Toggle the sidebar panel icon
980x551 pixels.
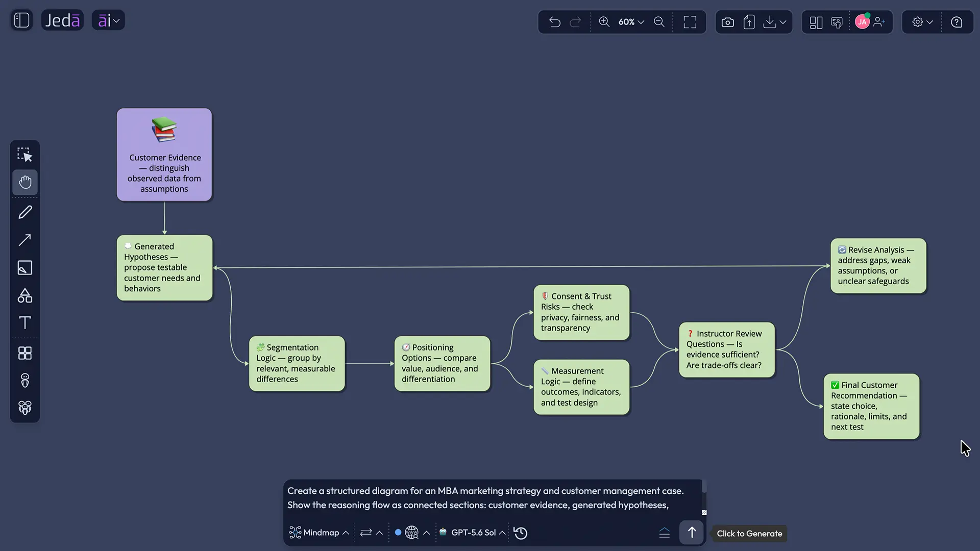coord(21,20)
